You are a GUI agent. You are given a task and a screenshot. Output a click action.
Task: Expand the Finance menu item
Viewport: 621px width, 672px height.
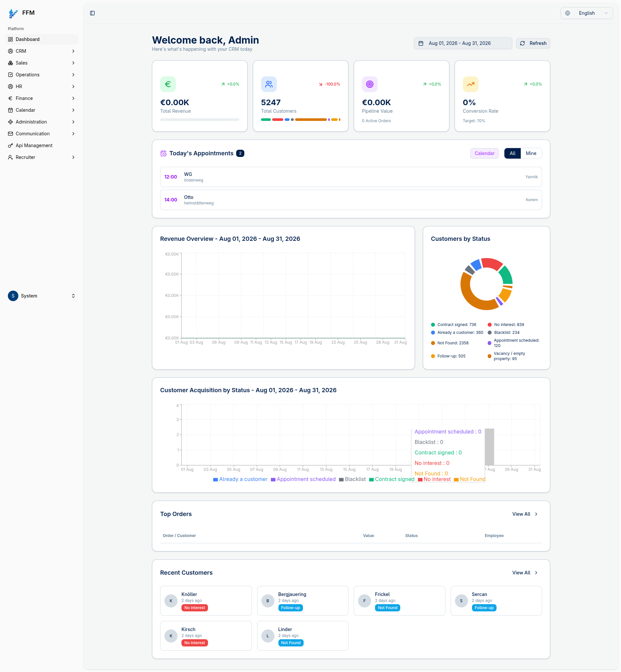click(42, 98)
